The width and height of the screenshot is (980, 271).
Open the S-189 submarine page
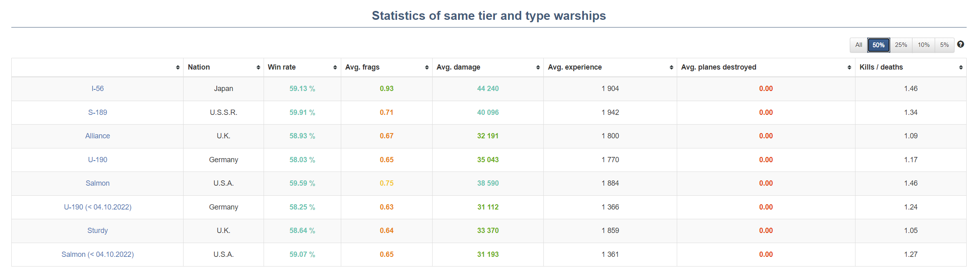pos(97,112)
